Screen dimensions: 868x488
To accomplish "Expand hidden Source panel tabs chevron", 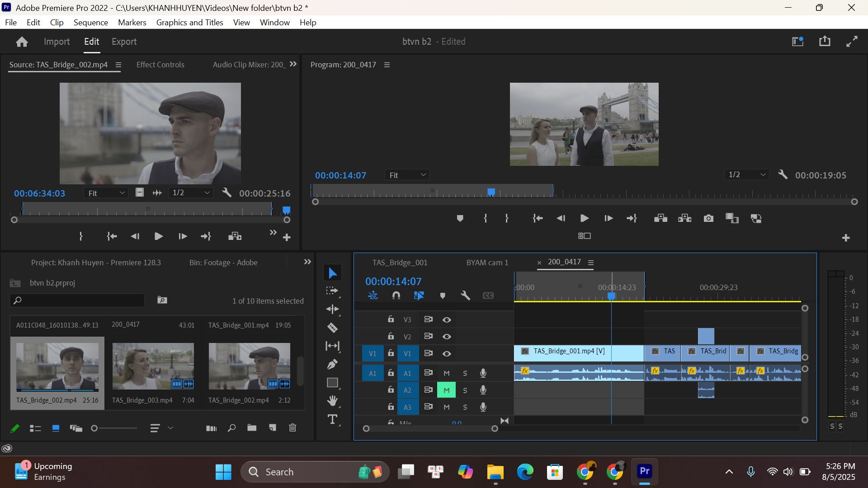I will pyautogui.click(x=293, y=64).
